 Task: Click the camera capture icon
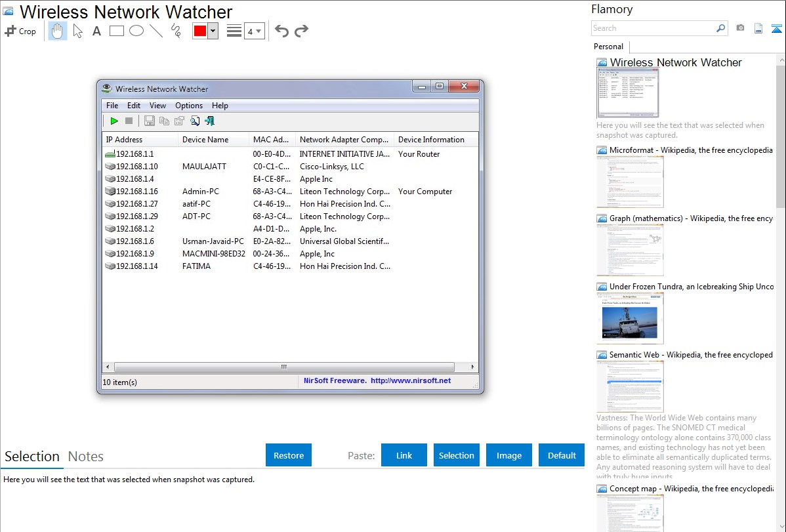coord(740,28)
